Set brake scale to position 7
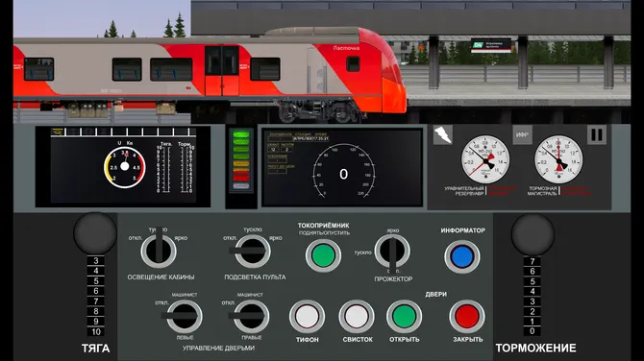The height and width of the screenshot is (361, 644). click(x=533, y=261)
